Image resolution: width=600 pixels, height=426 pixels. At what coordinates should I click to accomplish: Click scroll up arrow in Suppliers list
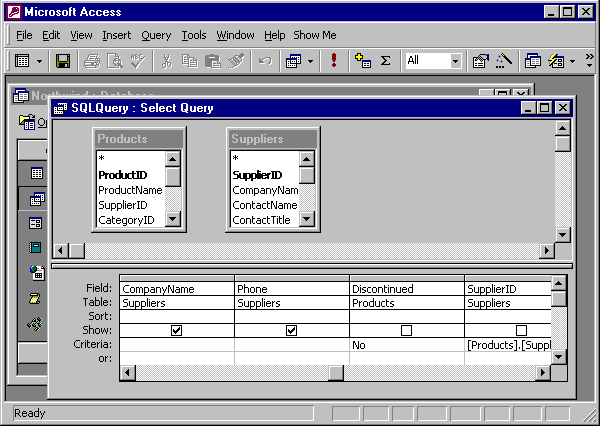(307, 159)
